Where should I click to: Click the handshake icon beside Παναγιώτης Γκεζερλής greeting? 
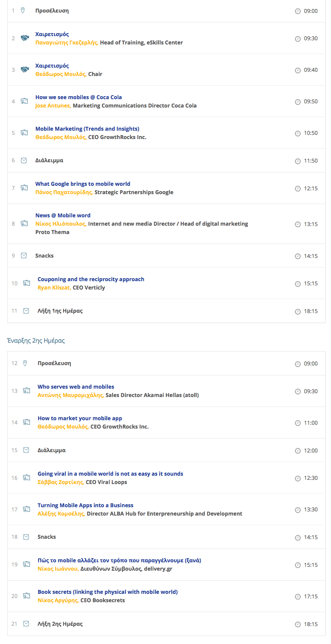click(x=25, y=38)
